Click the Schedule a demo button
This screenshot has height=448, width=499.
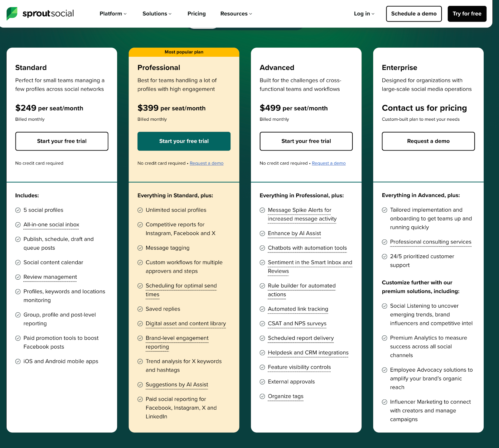click(414, 14)
